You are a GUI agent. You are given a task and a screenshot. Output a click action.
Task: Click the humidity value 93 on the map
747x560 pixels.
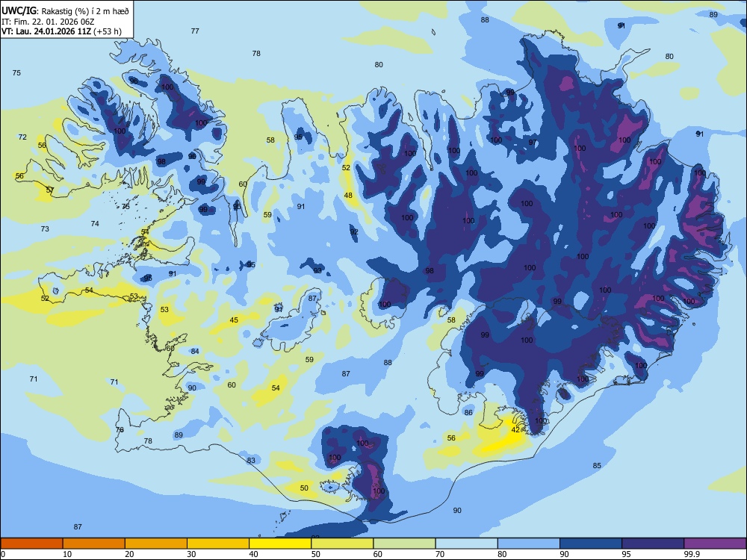(x=317, y=270)
